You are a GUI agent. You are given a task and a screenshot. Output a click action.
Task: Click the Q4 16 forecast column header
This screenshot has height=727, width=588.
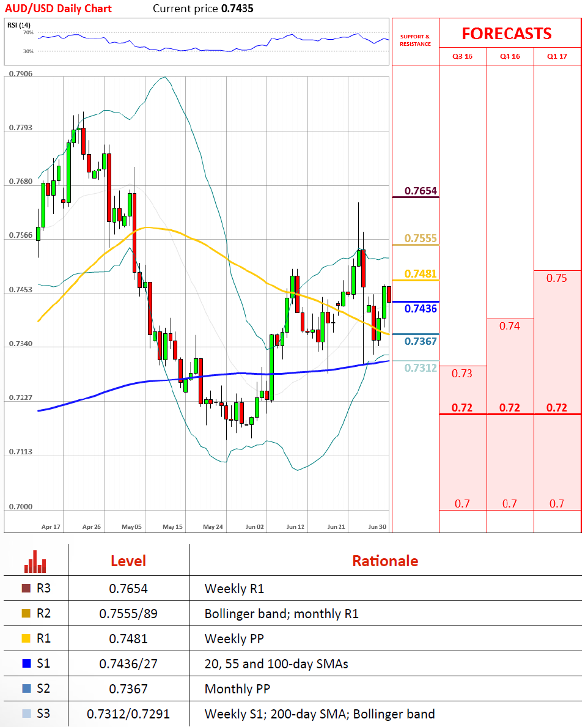[510, 56]
